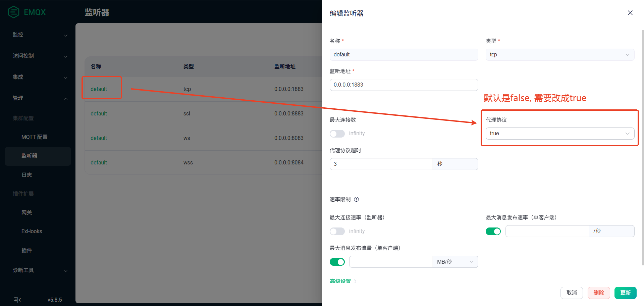Click the 类型 column header

[189, 66]
